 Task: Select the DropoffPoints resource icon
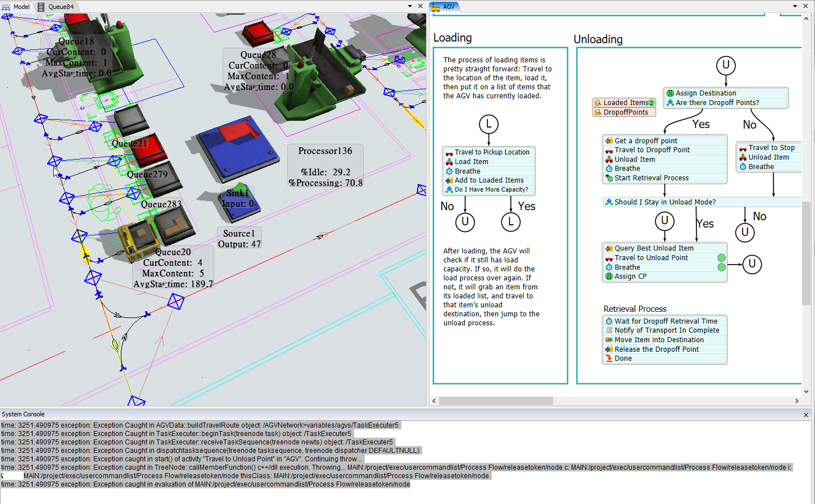[598, 112]
